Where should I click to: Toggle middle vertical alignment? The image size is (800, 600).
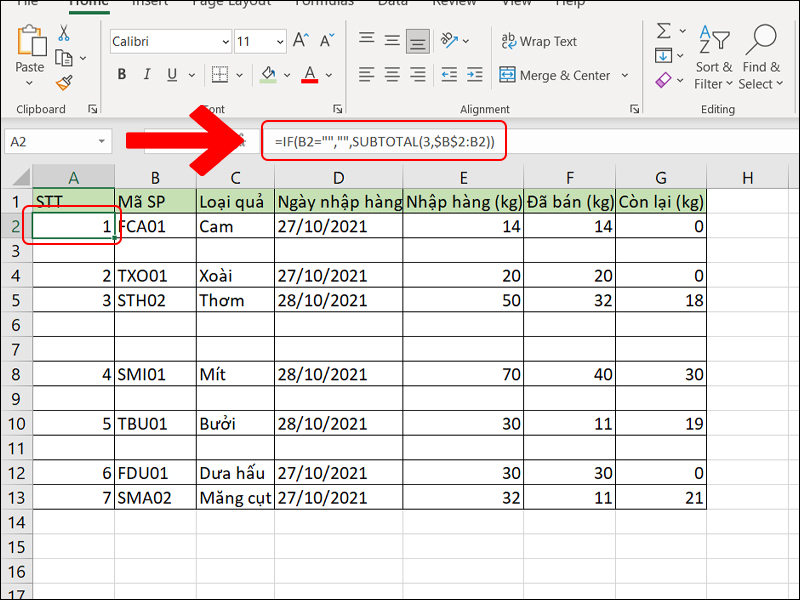[x=390, y=40]
